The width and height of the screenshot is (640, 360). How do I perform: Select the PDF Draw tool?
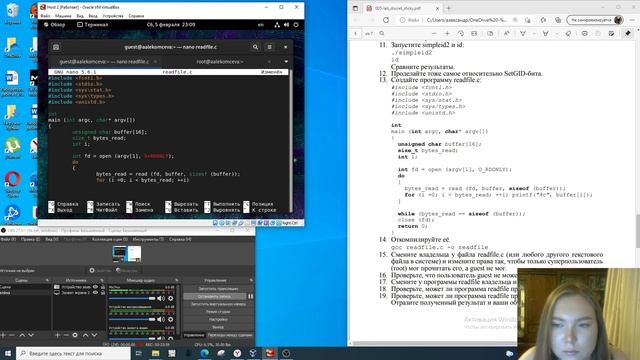click(523, 33)
